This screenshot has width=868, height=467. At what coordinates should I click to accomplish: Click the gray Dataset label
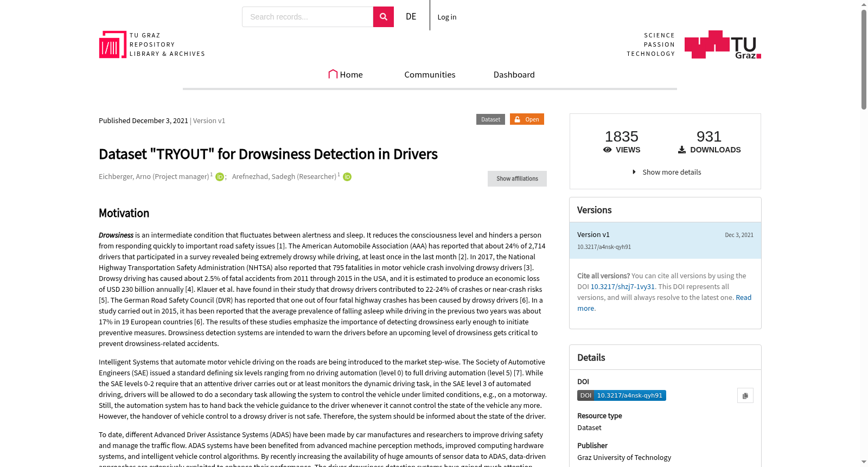[x=490, y=119]
